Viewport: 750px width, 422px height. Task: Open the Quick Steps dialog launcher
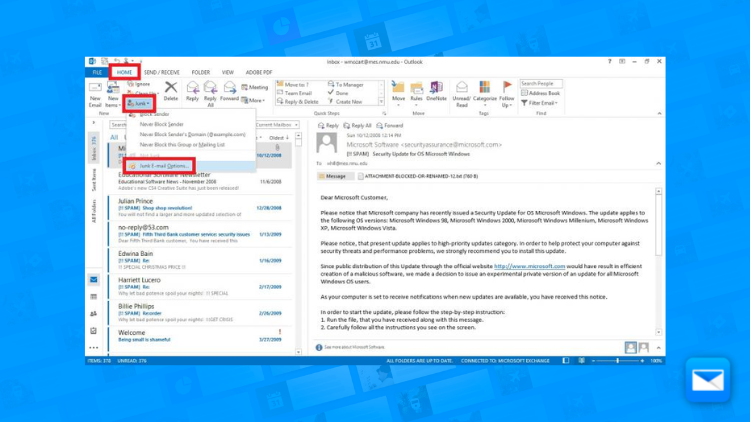[x=384, y=113]
